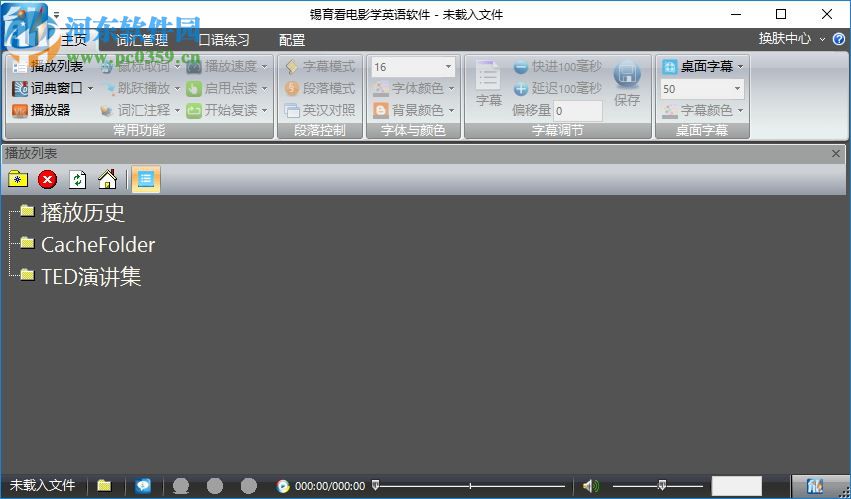Click the 偏移量 offset input field

point(578,111)
